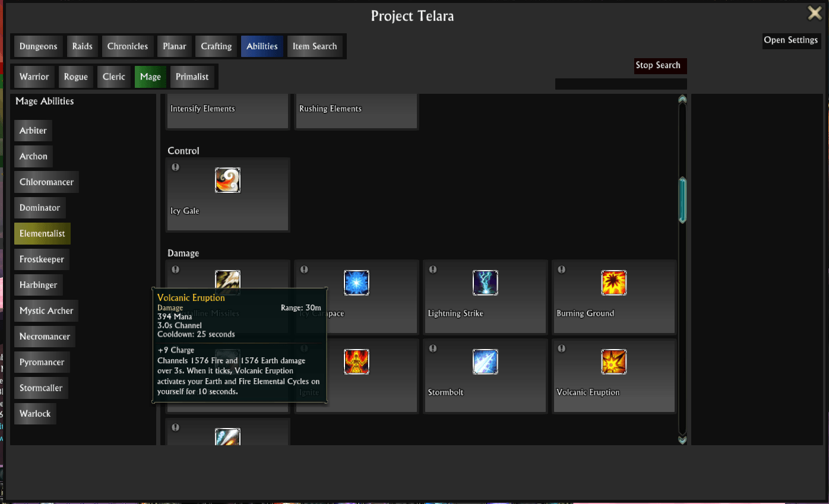Viewport: 829px width, 504px height.
Task: Open the Crafting tab
Action: (x=216, y=46)
